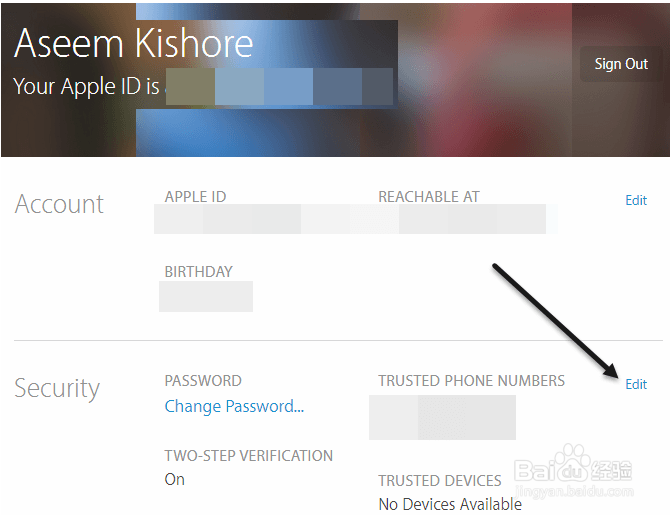This screenshot has height=515, width=670.
Task: Click the BIRTHDAY label
Action: [199, 272]
